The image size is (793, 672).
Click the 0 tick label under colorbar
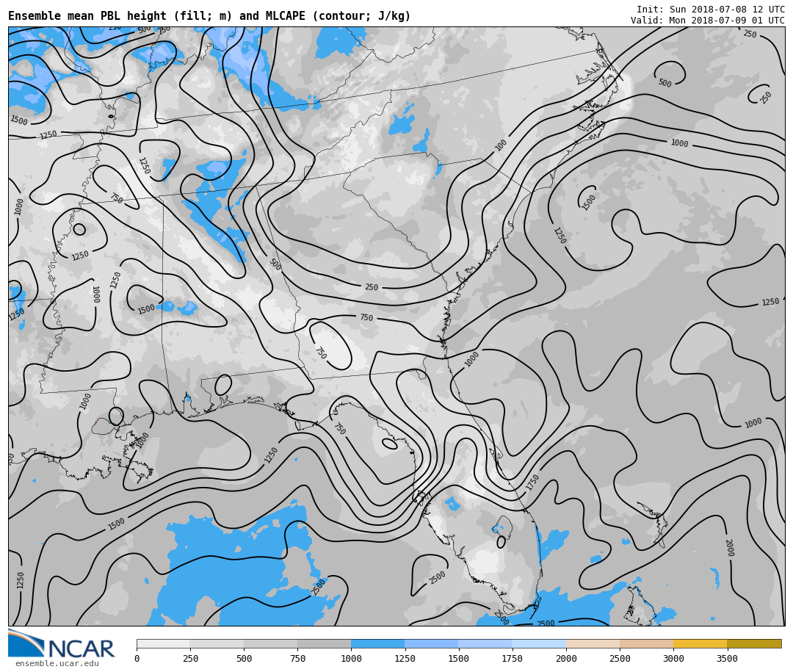(137, 659)
